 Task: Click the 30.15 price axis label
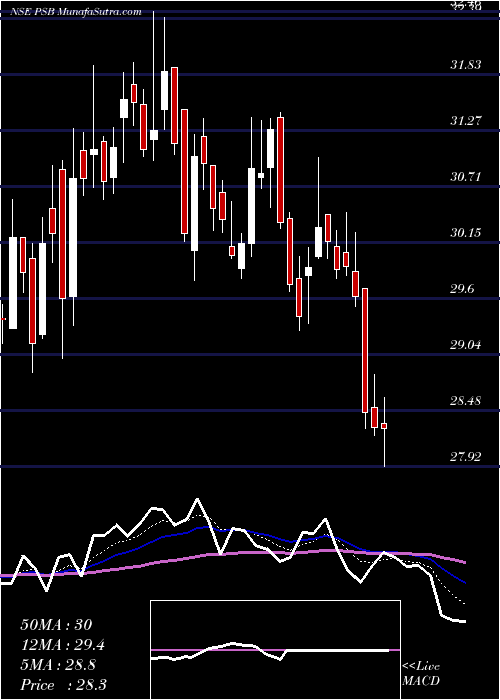pos(466,233)
